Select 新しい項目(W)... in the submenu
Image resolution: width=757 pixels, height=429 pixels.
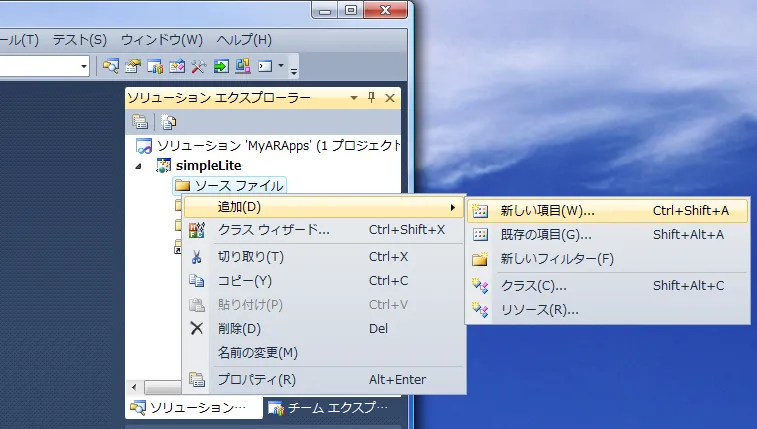point(607,211)
